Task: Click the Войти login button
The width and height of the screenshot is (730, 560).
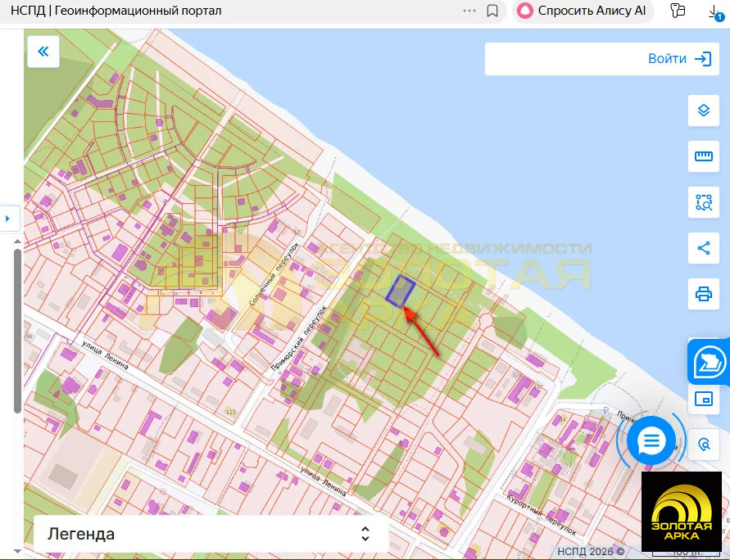Action: pyautogui.click(x=680, y=59)
